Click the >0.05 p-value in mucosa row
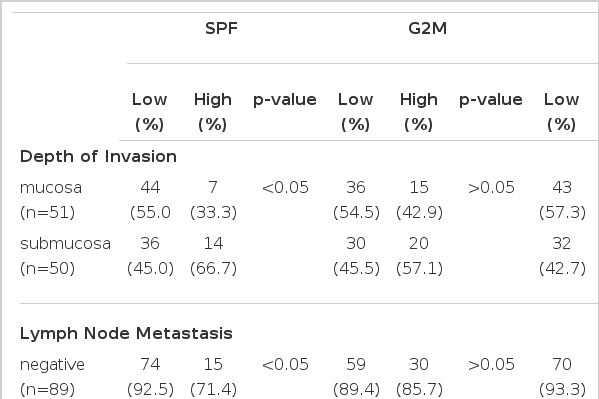This screenshot has width=599, height=399. [x=491, y=188]
